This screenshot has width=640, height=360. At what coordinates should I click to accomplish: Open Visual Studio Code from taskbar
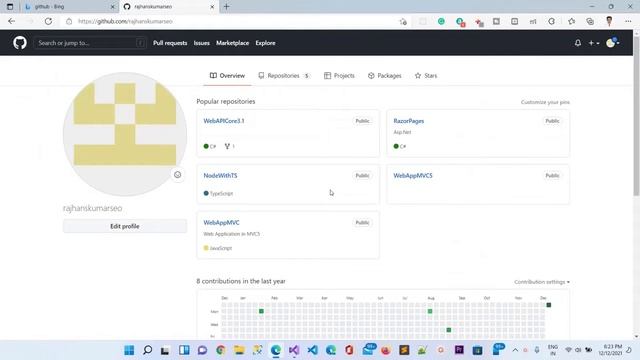(x=312, y=350)
